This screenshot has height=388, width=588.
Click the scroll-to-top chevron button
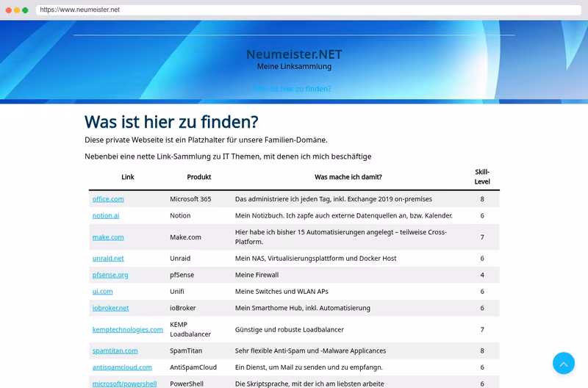coord(563,363)
